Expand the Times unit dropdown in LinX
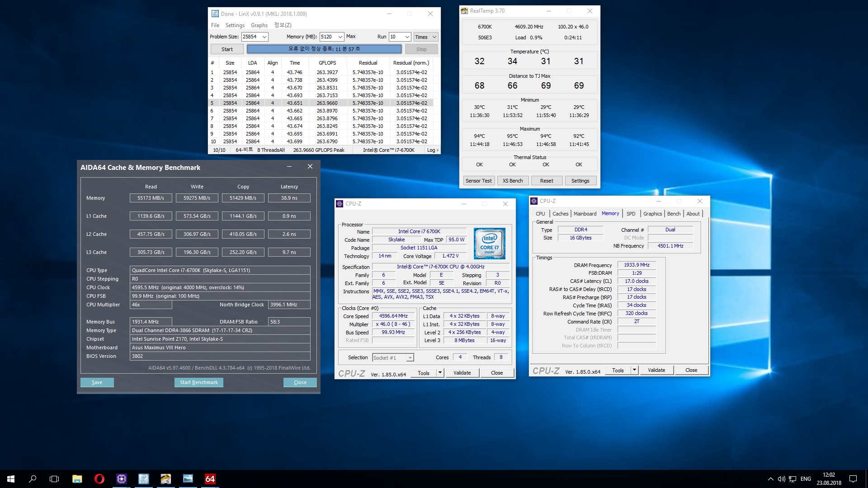Viewport: 868px width, 488px height. pos(434,37)
